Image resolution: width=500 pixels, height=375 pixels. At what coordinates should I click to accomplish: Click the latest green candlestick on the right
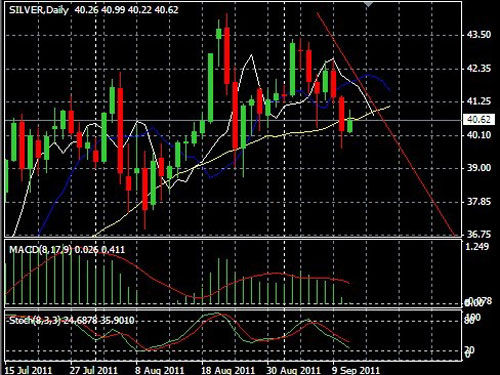350,125
